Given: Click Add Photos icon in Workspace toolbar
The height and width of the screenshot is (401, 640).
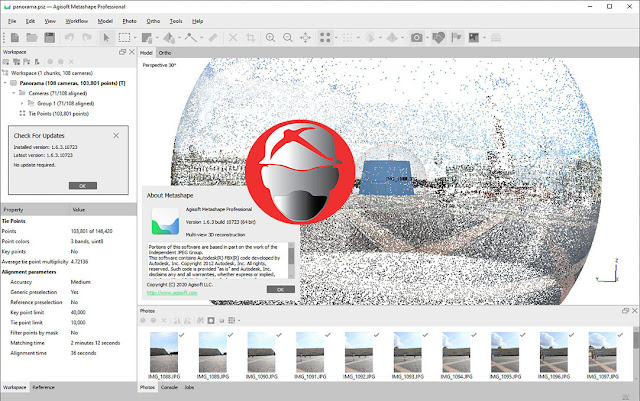Looking at the screenshot, I should (16, 62).
